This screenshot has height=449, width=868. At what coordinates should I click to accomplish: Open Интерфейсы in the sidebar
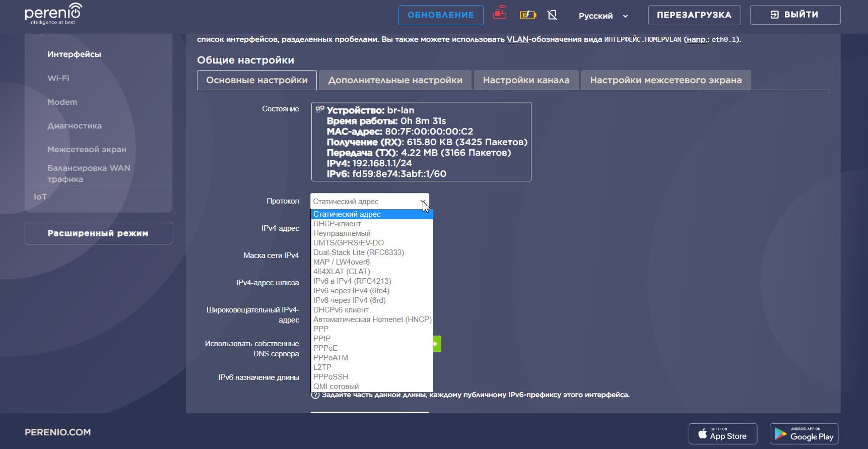click(74, 54)
